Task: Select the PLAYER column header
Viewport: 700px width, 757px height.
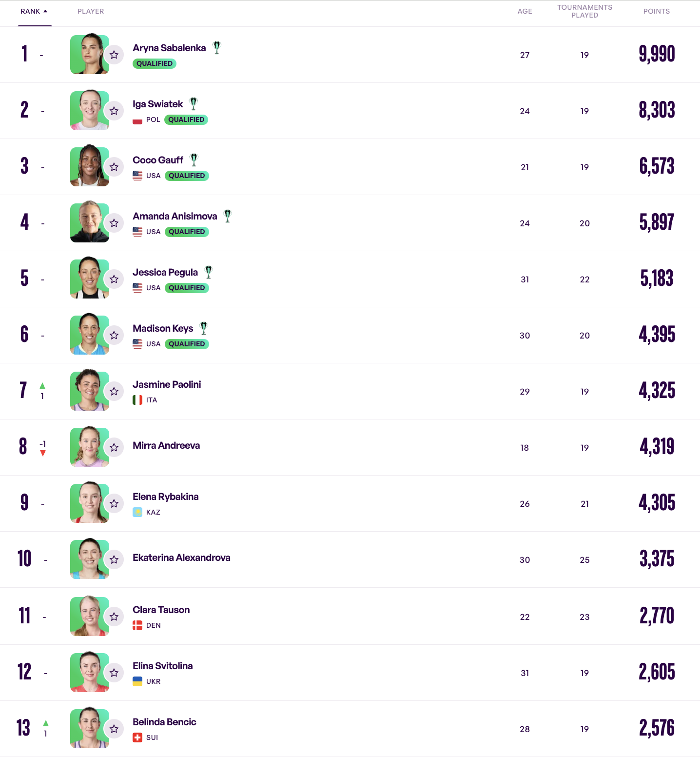Action: point(91,11)
